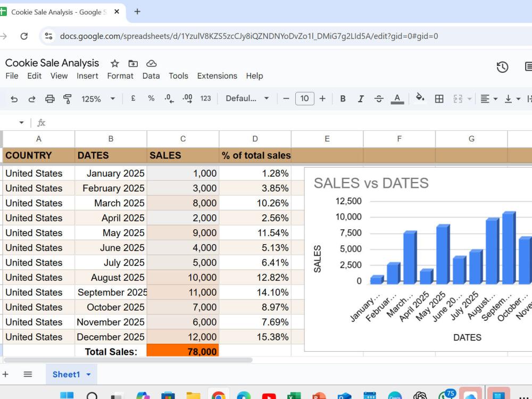The image size is (532, 399).
Task: Click the browser address bar URL
Action: click(x=249, y=36)
